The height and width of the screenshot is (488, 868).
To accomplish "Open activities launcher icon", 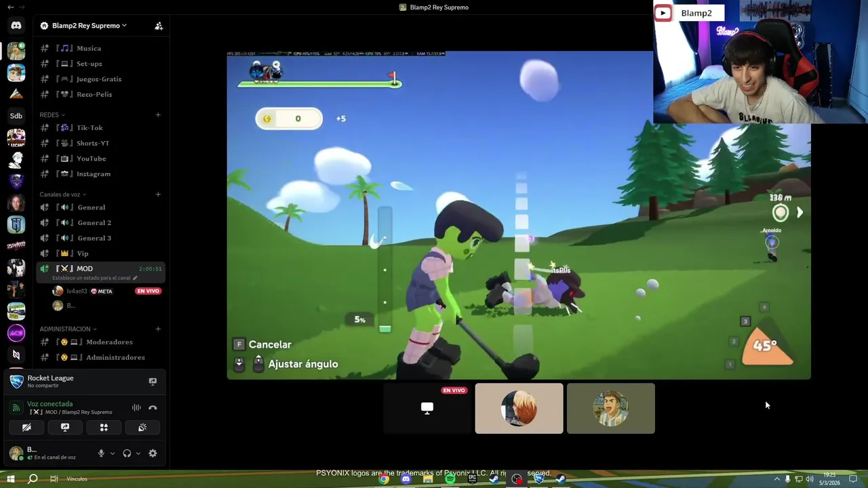I will 104,428.
